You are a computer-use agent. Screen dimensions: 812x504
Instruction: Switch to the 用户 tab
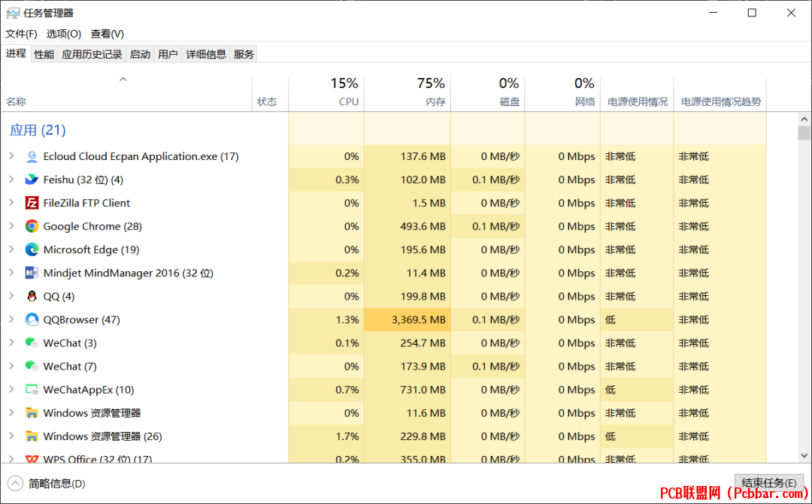point(168,54)
